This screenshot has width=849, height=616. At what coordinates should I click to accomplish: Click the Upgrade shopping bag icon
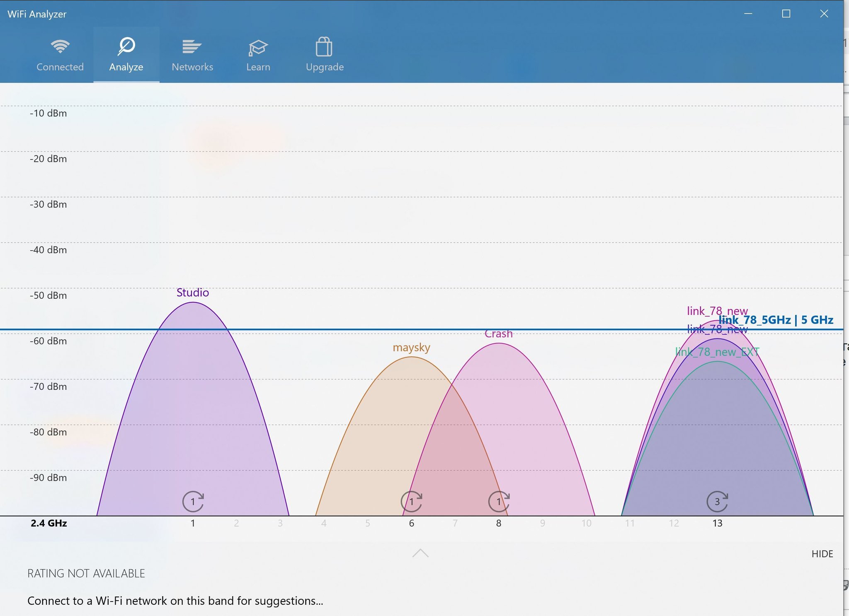tap(324, 47)
